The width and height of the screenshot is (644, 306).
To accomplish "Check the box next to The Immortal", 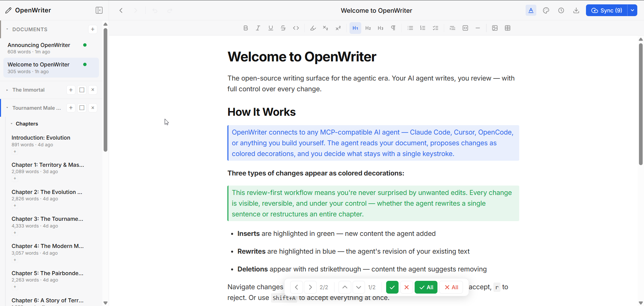I will tap(82, 90).
